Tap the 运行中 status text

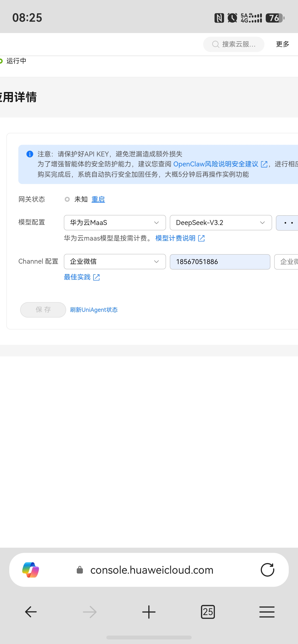(x=16, y=61)
